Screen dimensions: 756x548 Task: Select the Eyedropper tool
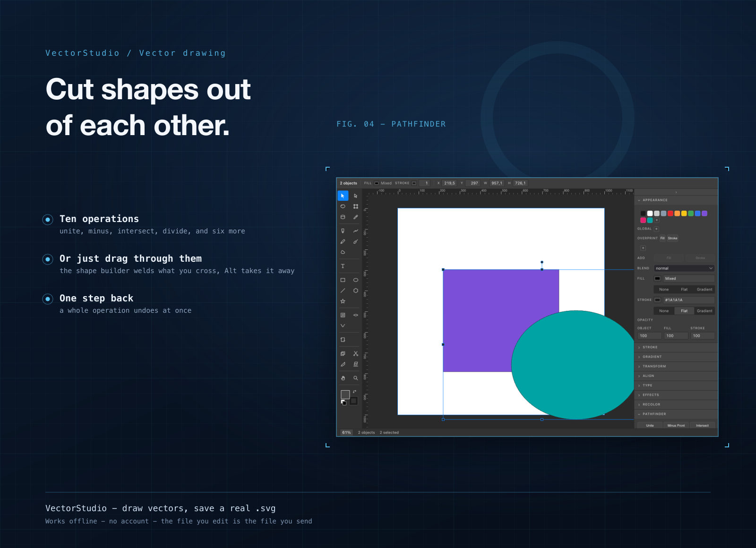tap(356, 217)
